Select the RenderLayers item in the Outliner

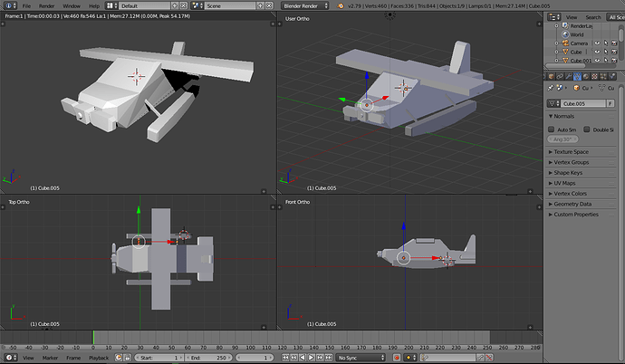point(581,26)
